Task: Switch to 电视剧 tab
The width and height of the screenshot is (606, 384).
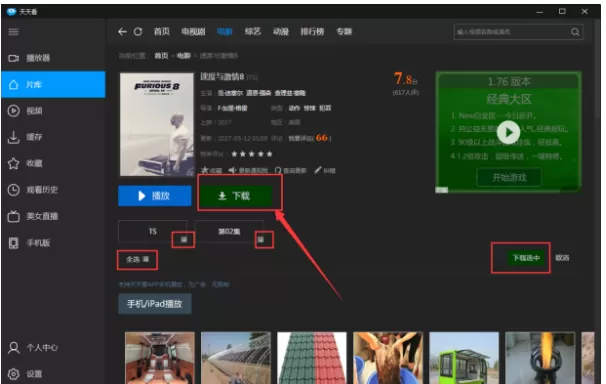Action: [x=193, y=32]
